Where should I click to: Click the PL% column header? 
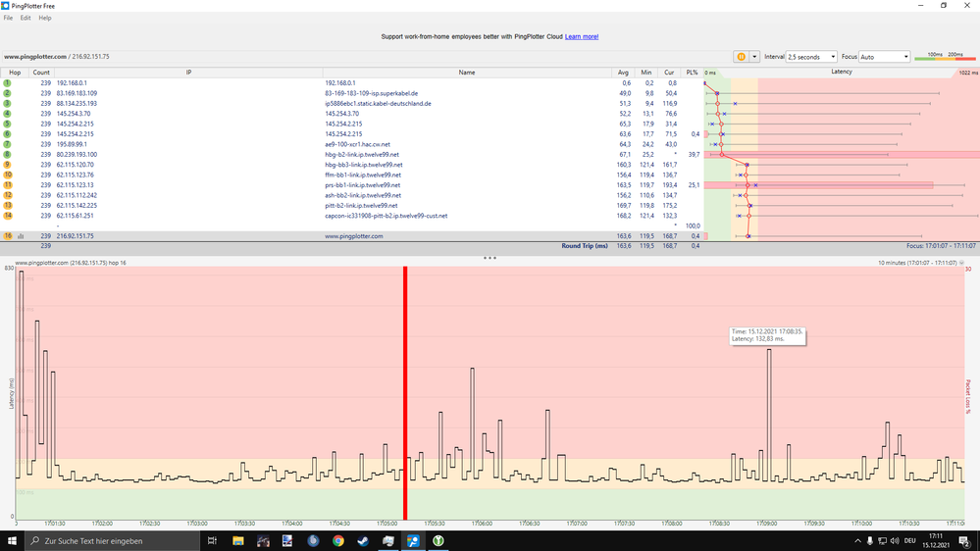692,73
